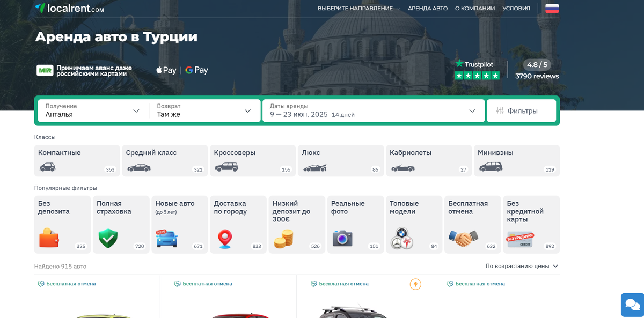
Task: Open the Trustpilot reviews link
Action: [x=477, y=69]
